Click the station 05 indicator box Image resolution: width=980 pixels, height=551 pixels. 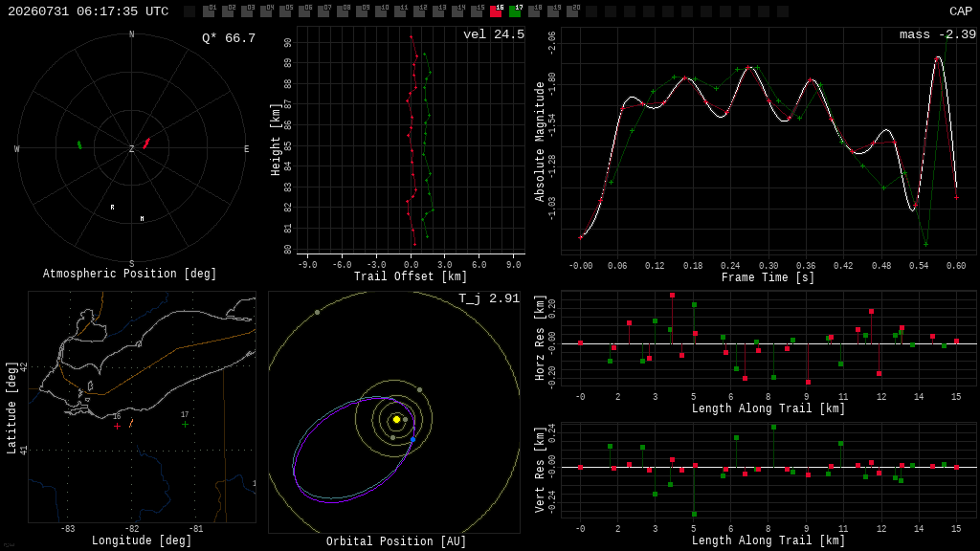(x=285, y=11)
